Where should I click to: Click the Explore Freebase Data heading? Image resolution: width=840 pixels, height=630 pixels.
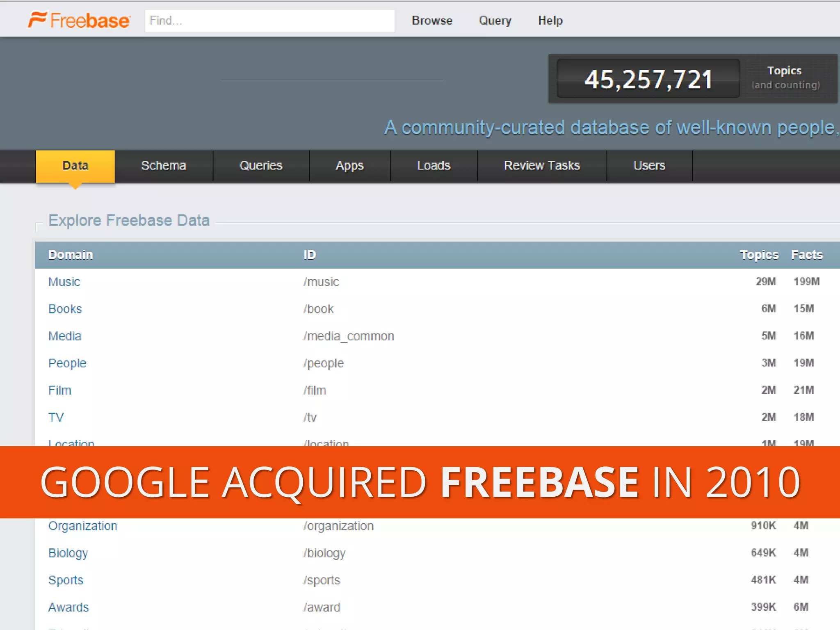pos(129,220)
